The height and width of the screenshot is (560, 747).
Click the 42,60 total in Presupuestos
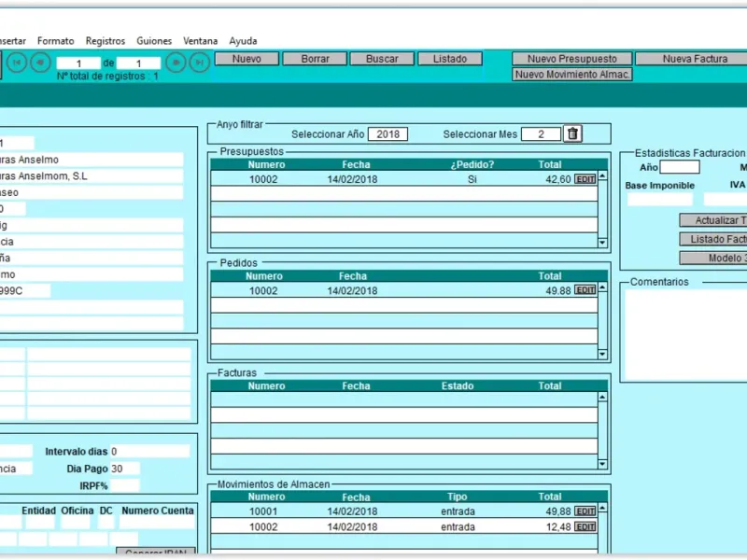(x=557, y=179)
